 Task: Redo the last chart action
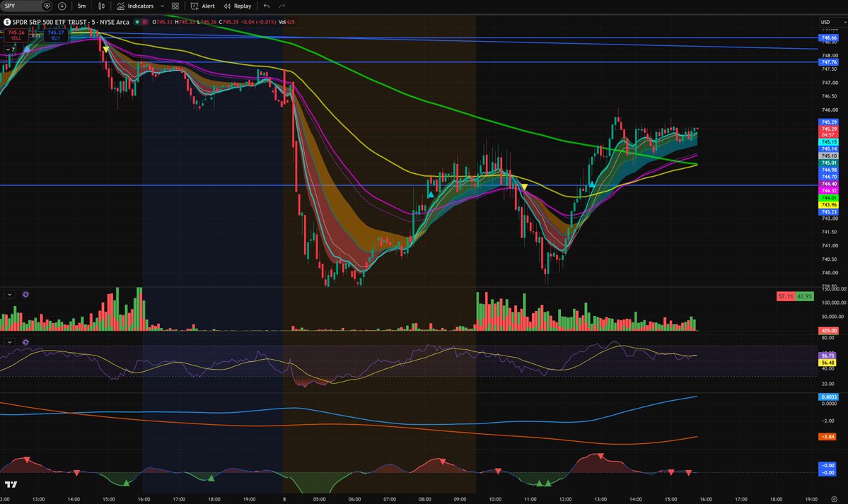281,6
